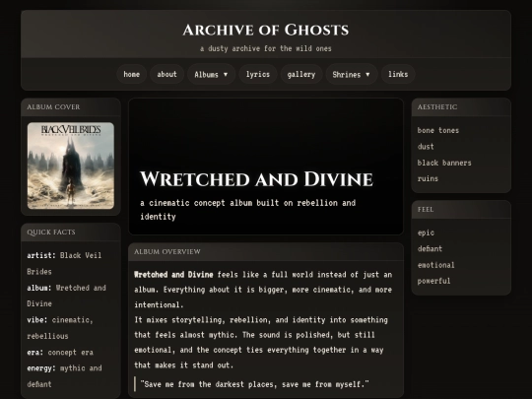Select the 'epic' feel entry
Image resolution: width=532 pixels, height=399 pixels.
426,233
